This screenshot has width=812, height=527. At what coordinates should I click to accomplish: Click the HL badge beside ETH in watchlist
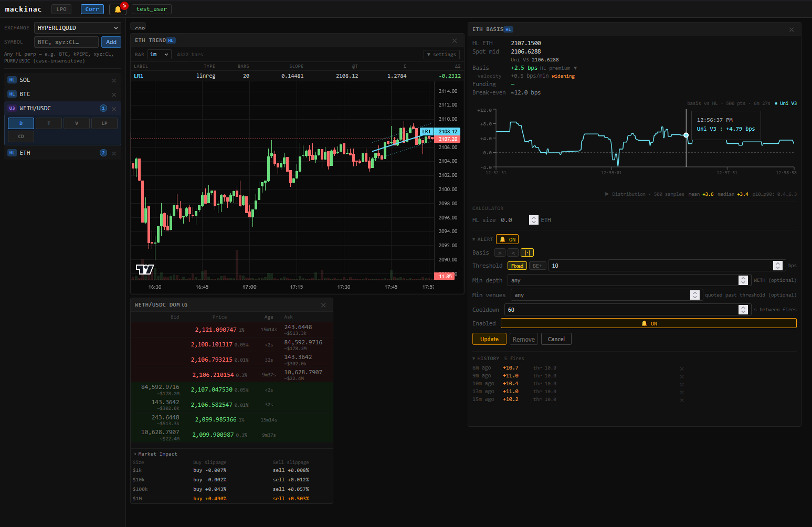(x=12, y=153)
